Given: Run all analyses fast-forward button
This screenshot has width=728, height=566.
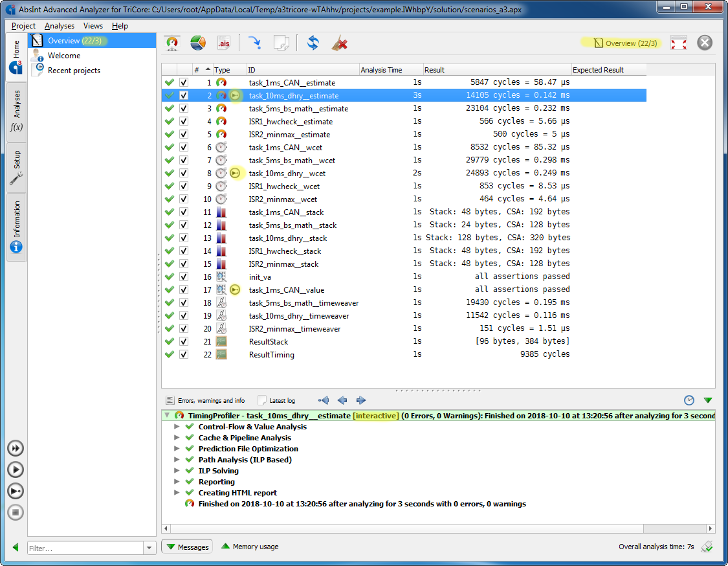Looking at the screenshot, I should point(16,448).
